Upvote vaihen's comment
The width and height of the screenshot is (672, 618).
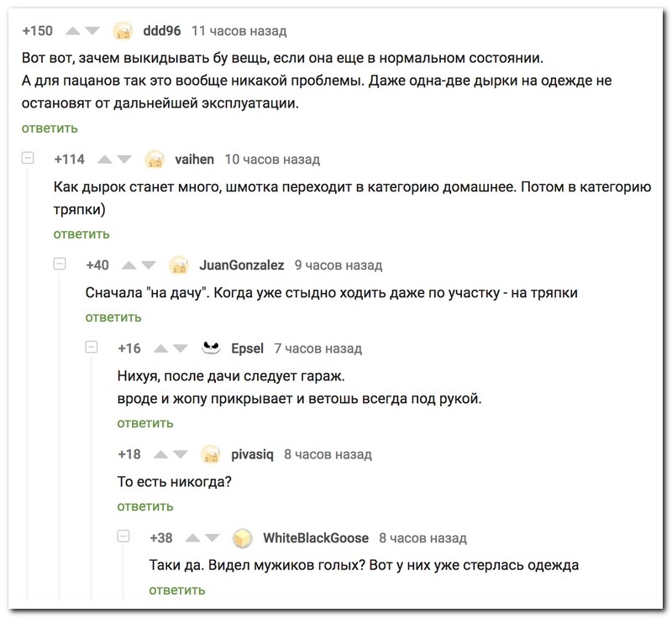coord(106,160)
